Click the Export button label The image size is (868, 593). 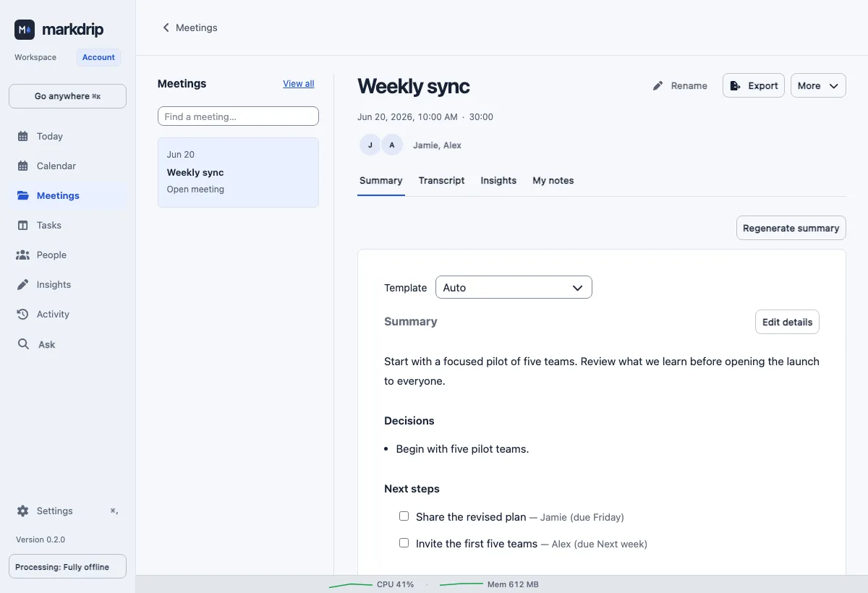763,85
